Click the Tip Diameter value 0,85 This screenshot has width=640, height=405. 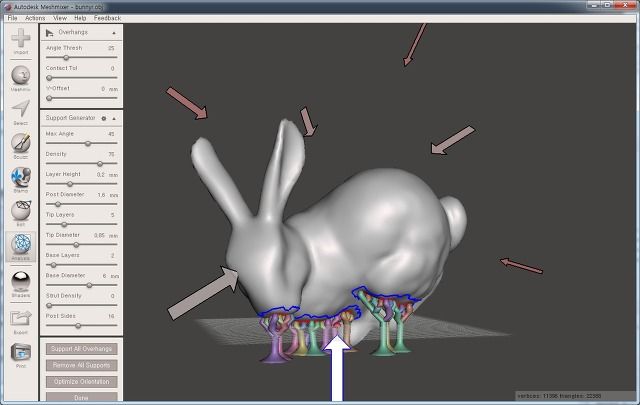(x=99, y=236)
